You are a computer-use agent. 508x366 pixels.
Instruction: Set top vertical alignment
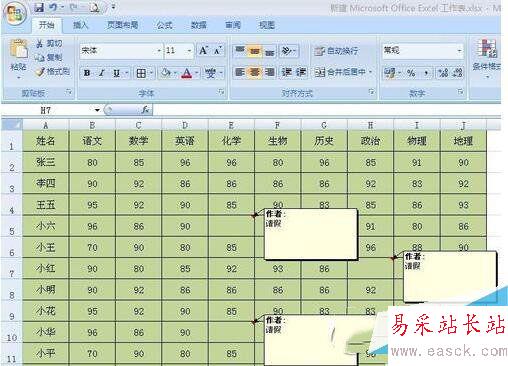pos(240,51)
